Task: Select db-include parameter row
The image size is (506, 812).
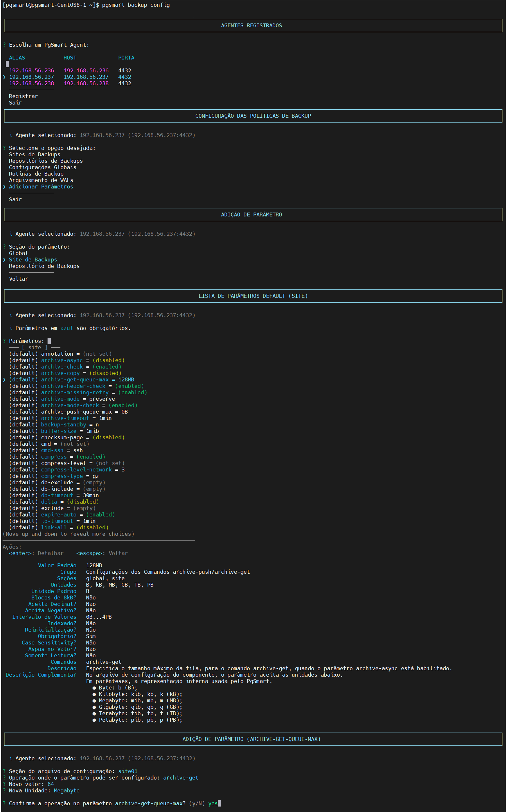Action: pos(57,489)
